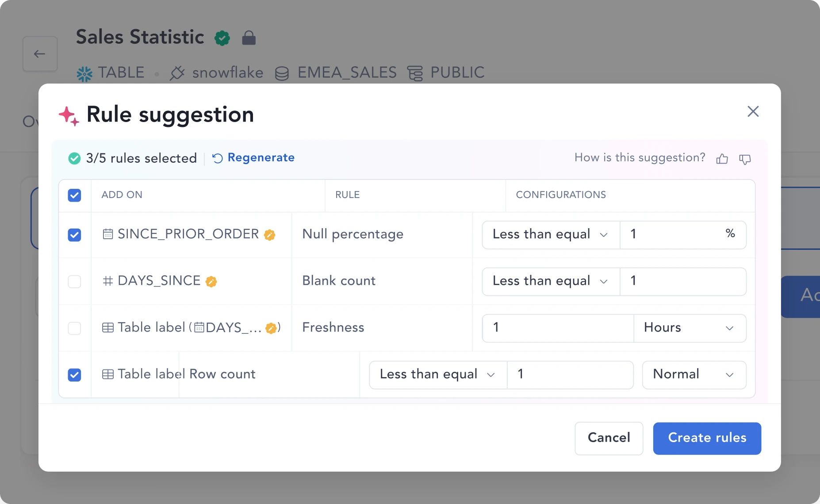Click the Blank count rule text
The image size is (820, 504).
click(x=339, y=281)
